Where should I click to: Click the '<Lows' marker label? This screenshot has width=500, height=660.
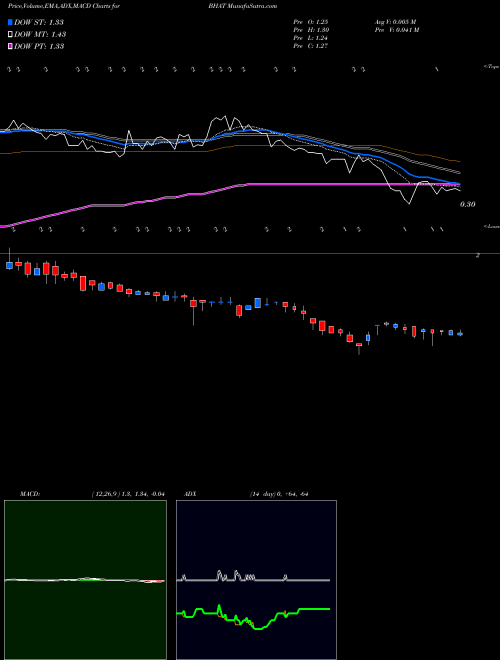pyautogui.click(x=491, y=226)
